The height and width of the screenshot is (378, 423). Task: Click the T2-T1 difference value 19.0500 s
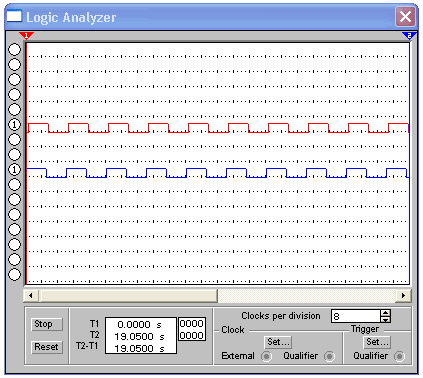[139, 348]
